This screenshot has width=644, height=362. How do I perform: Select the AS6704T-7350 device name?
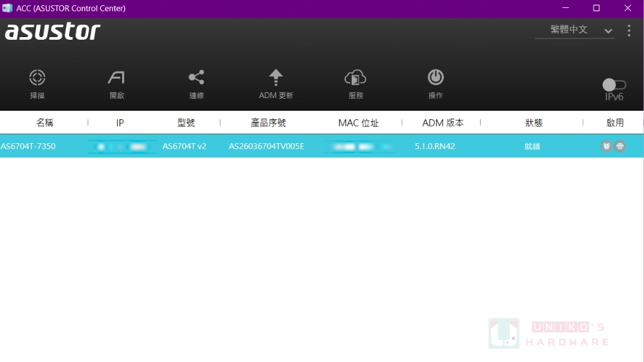tap(28, 147)
